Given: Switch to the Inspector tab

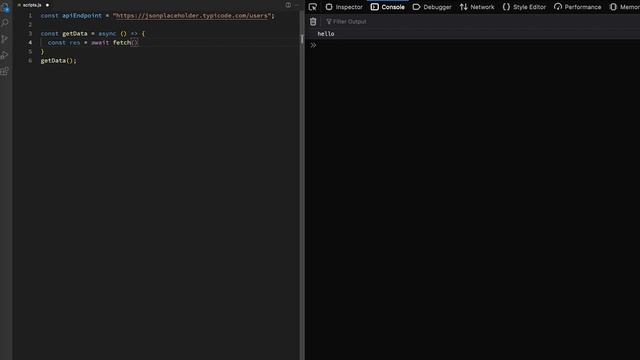Looking at the screenshot, I should [x=344, y=7].
